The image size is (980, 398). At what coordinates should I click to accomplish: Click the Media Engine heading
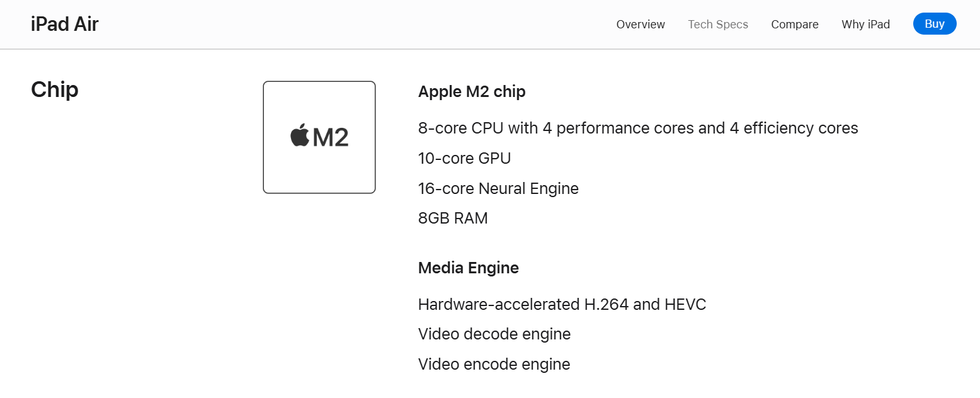coord(469,268)
